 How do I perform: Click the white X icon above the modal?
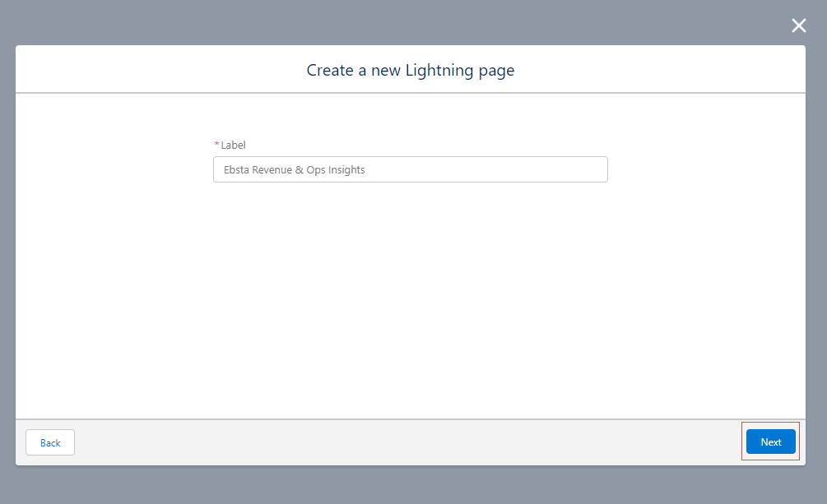point(798,25)
